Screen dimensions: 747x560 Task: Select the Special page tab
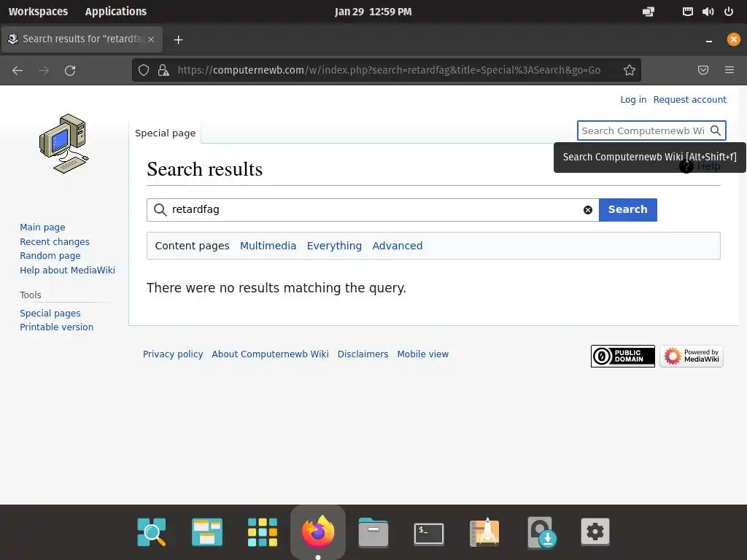(x=166, y=133)
